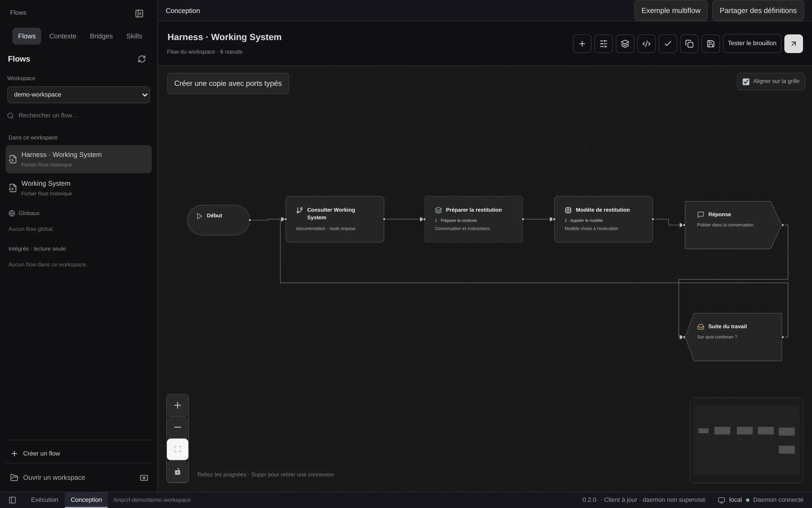
Task: Open the sliders settings icon in toolbar
Action: (x=604, y=44)
